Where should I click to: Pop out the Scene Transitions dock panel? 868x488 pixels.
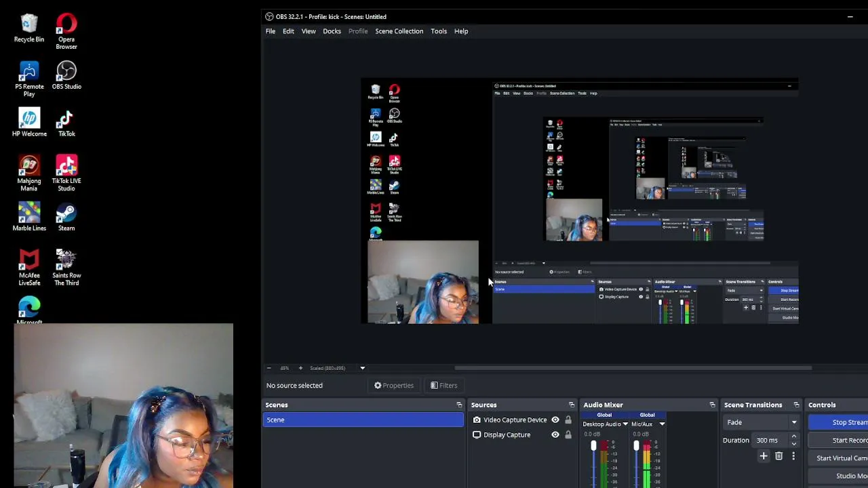[x=796, y=405]
